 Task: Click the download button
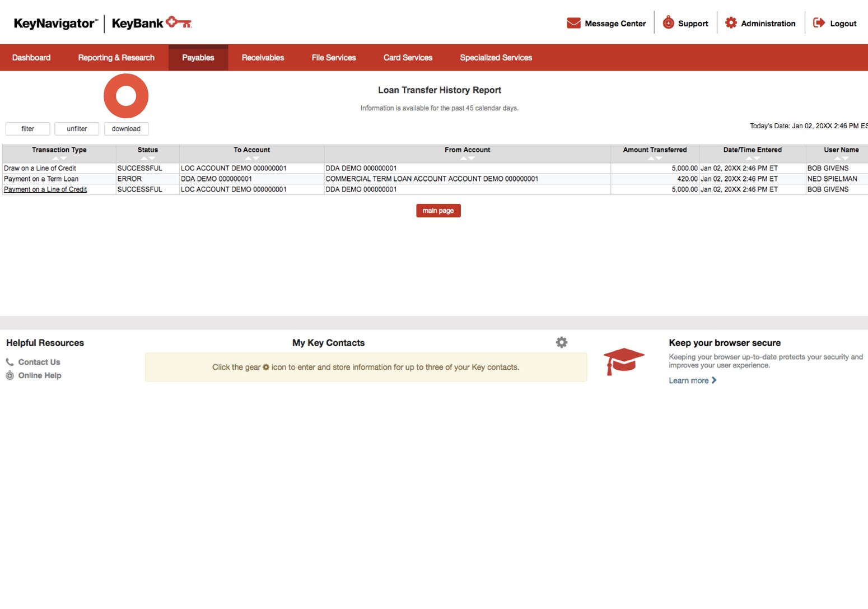pyautogui.click(x=126, y=128)
